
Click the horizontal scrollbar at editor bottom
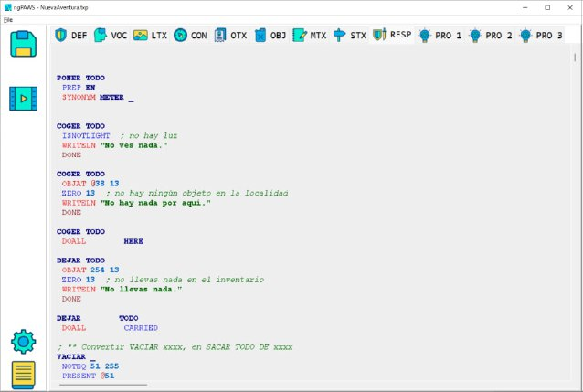tap(103, 385)
